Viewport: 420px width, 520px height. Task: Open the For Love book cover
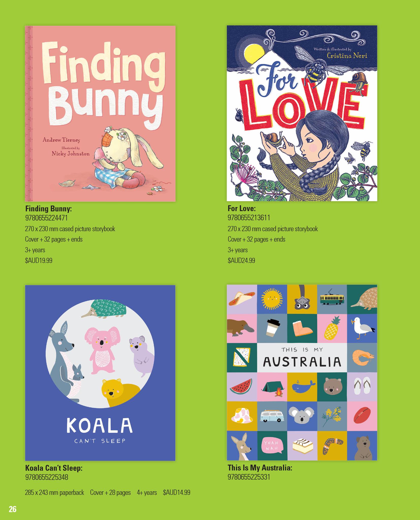(x=302, y=113)
